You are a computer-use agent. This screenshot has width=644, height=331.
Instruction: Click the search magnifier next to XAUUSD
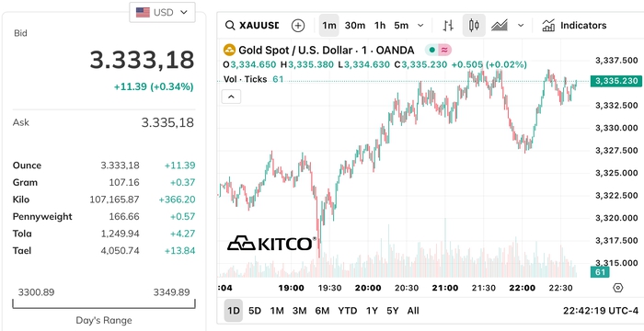tap(230, 26)
